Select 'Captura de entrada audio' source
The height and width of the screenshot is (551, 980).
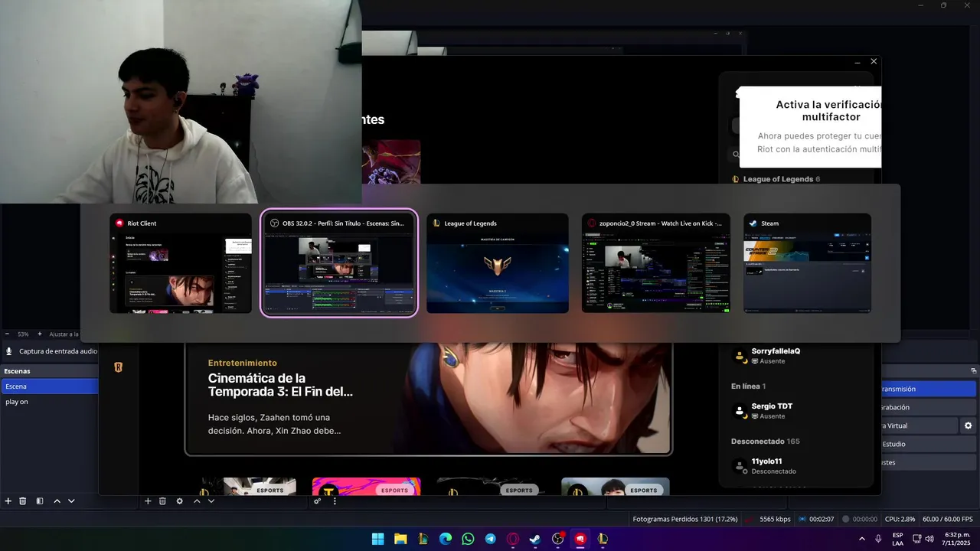tap(51, 351)
